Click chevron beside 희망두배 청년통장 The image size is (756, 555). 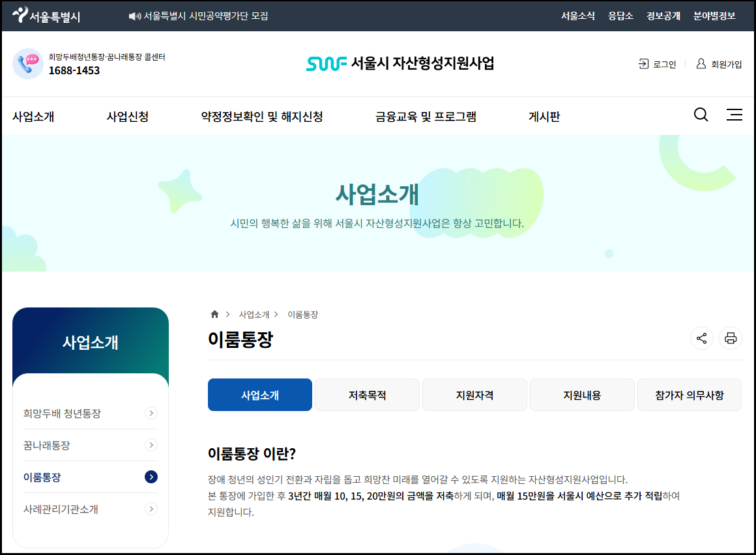coord(151,413)
